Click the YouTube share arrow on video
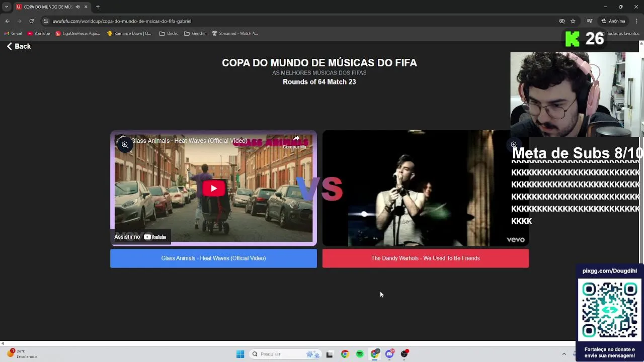The width and height of the screenshot is (644, 362). [296, 141]
